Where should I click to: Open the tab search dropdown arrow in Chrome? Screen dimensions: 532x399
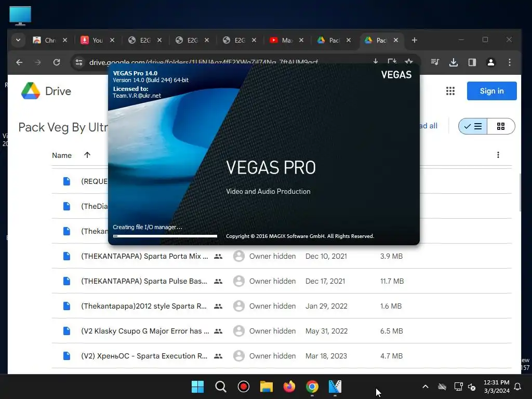[18, 40]
